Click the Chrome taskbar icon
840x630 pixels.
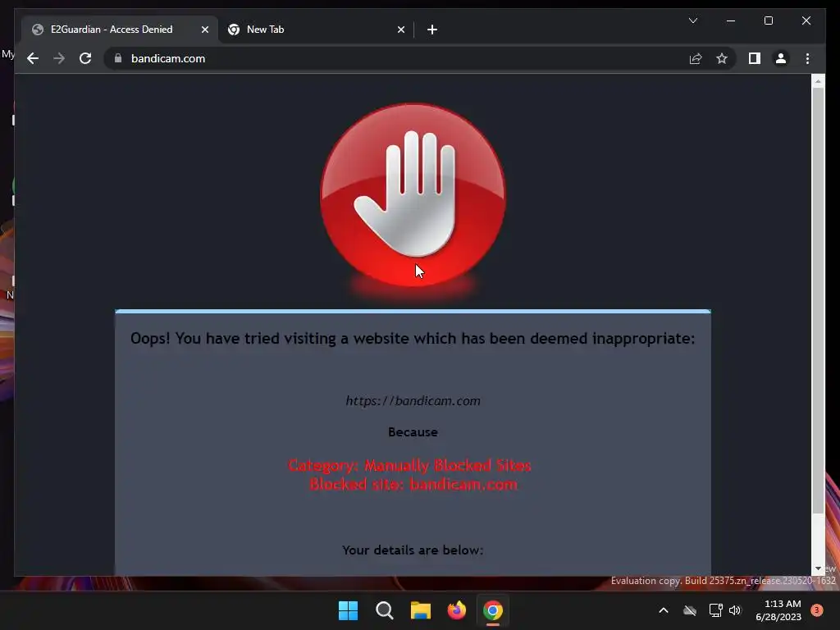493,610
